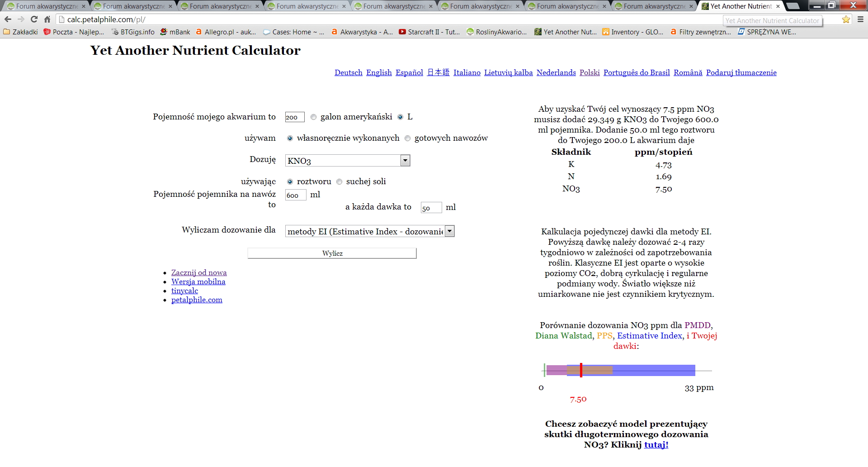Click red dose marker on NO3 bar
Screen dimensions: 868x467
coord(581,370)
